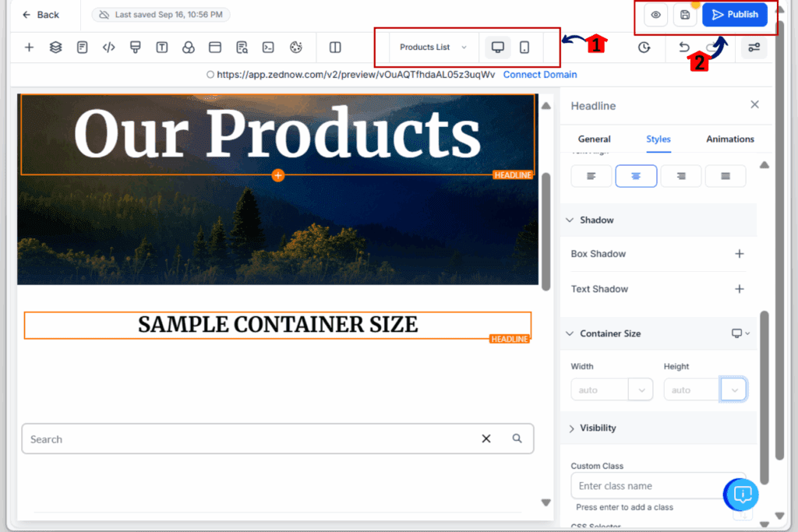Click the Height auto input field

tap(692, 390)
